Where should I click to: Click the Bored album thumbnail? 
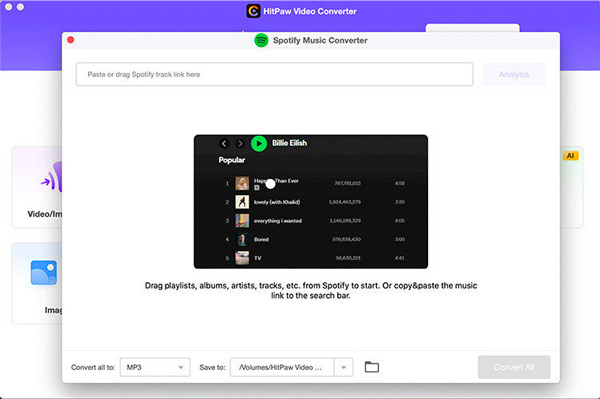pos(242,239)
